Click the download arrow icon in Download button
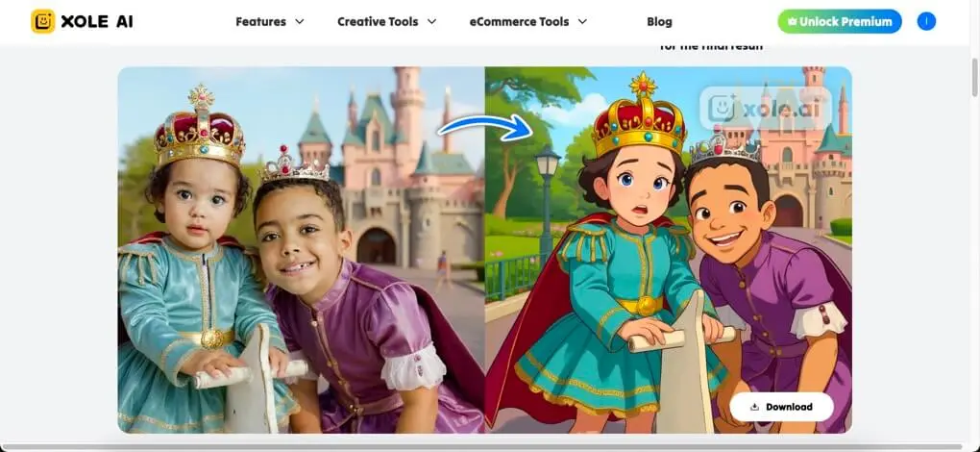980x452 pixels. (x=754, y=407)
